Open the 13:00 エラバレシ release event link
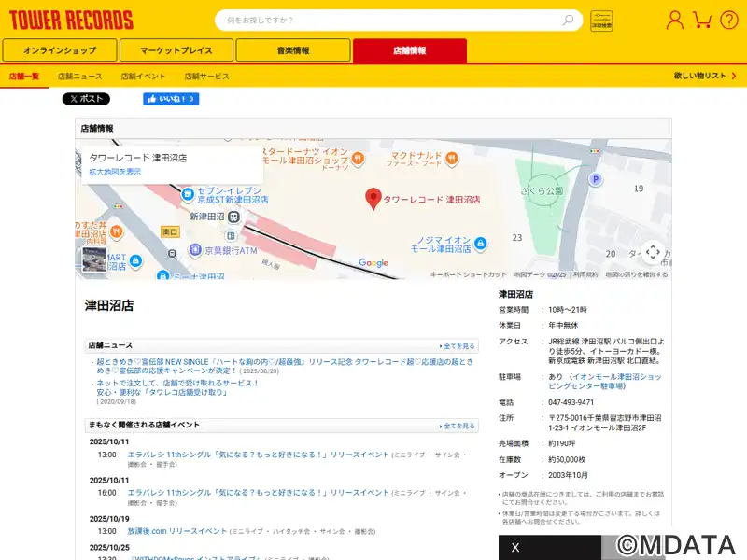Image resolution: width=747 pixels, height=560 pixels. click(259, 455)
